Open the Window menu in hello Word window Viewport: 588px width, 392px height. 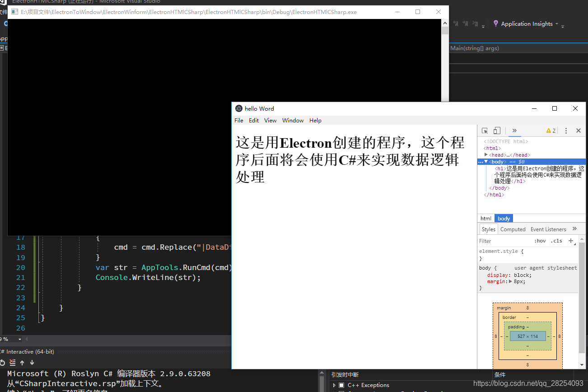[293, 121]
